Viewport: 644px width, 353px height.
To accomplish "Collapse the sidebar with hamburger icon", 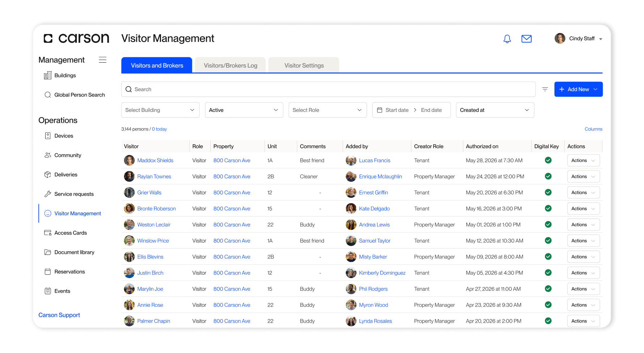I will (x=103, y=60).
